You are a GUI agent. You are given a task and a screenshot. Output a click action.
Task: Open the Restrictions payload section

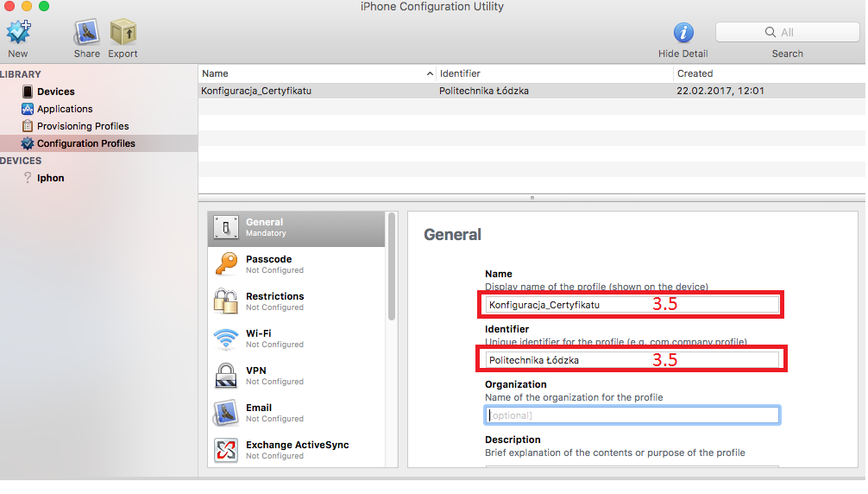coord(296,301)
